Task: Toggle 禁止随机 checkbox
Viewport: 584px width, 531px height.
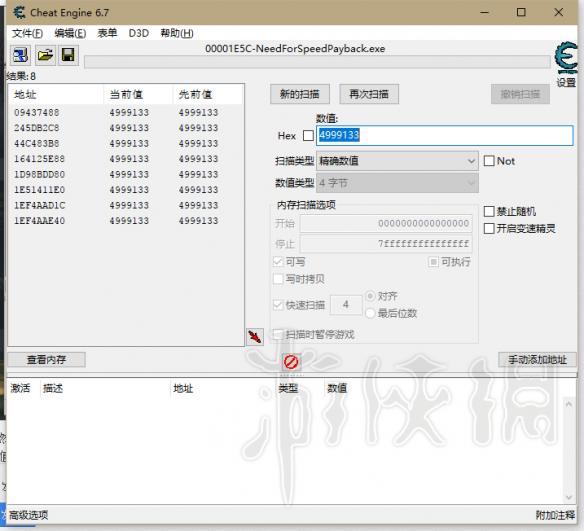Action: [489, 212]
